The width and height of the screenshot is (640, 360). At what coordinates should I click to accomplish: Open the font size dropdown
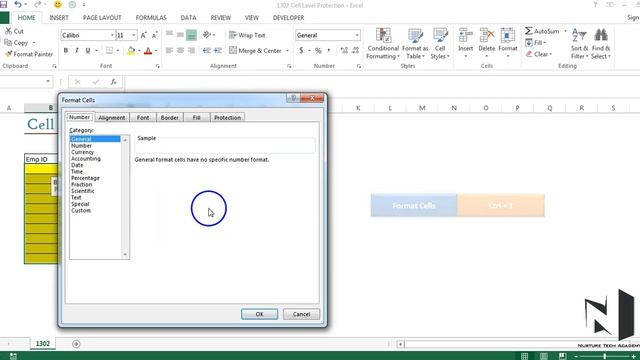point(133,36)
